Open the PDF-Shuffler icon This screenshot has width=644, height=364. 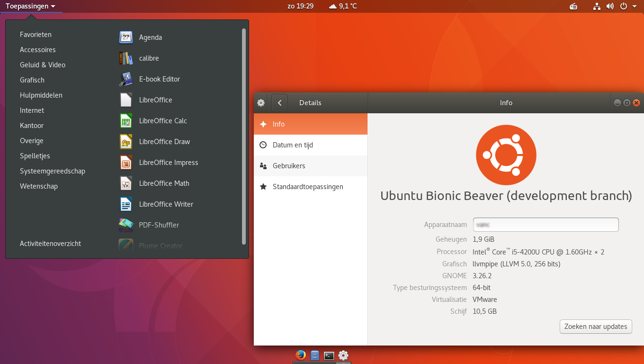click(125, 225)
